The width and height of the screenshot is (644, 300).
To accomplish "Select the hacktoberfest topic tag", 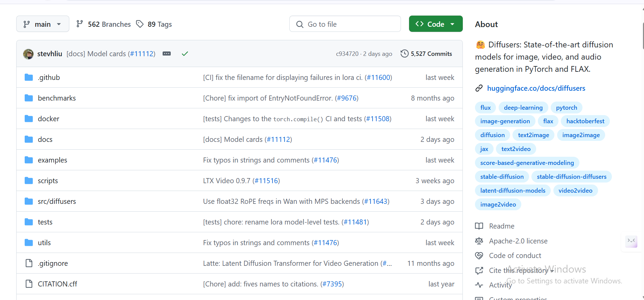I will (586, 121).
